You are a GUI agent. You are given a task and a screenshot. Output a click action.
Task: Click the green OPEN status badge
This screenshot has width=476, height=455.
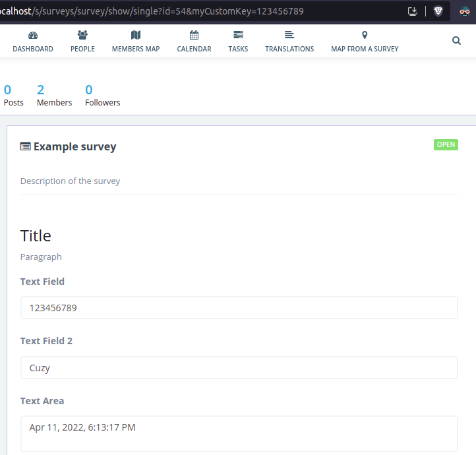coord(446,145)
